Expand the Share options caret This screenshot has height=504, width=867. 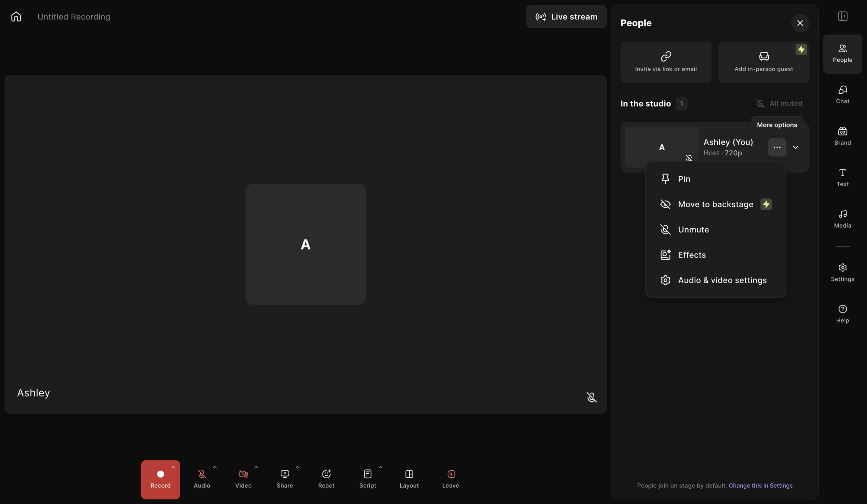298,468
